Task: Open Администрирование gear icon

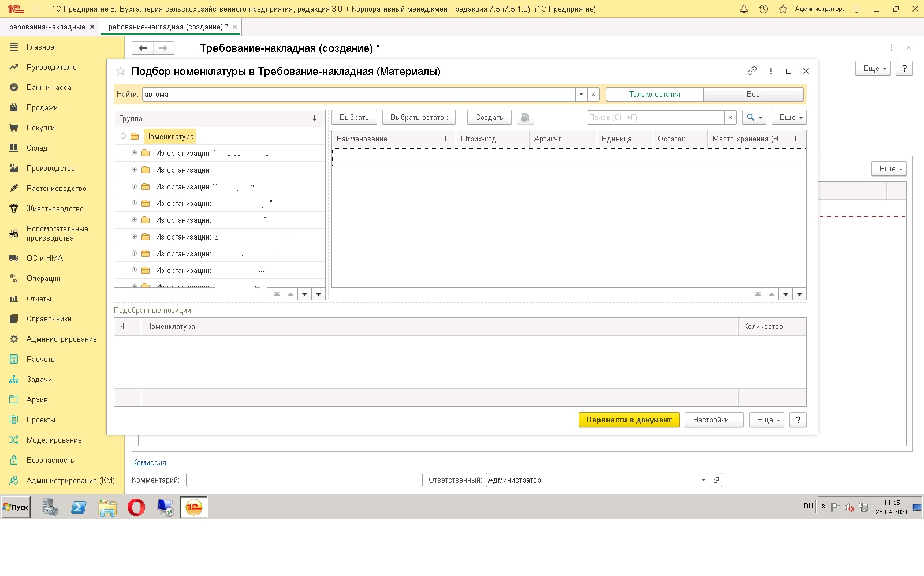Action: point(14,339)
